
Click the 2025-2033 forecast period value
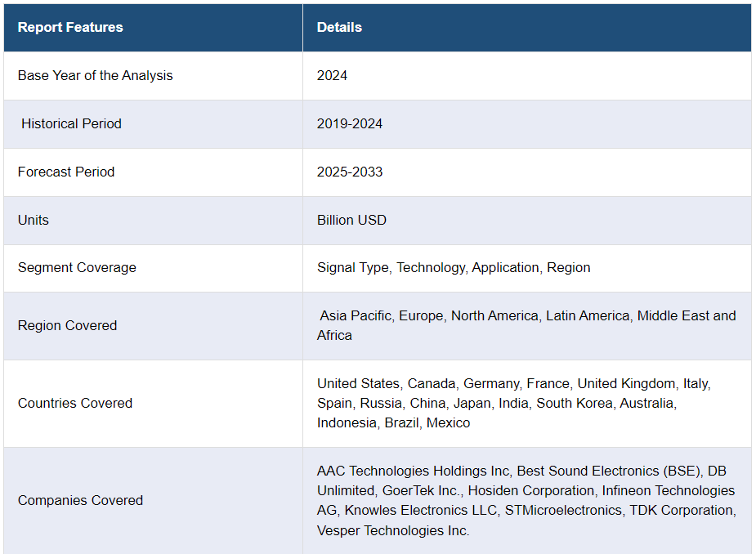coord(350,172)
